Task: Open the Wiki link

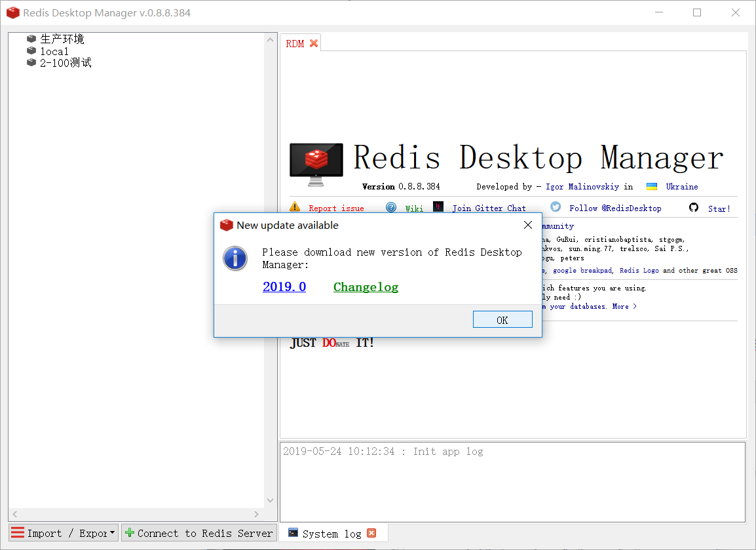Action: tap(414, 208)
